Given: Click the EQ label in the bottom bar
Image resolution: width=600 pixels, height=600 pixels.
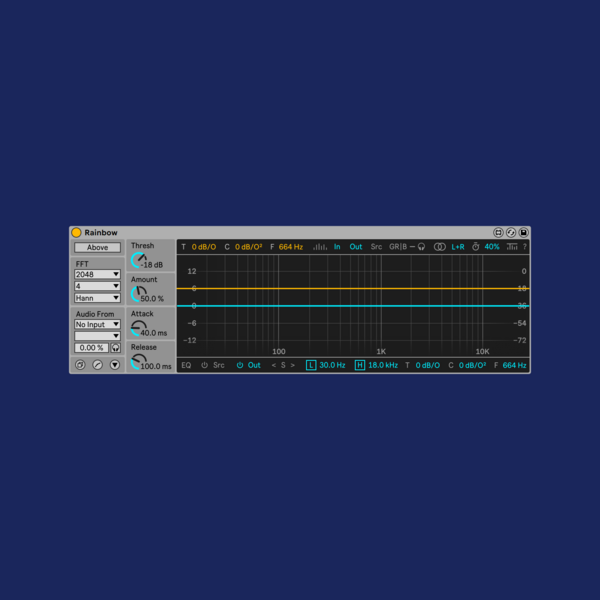Looking at the screenshot, I should [186, 365].
